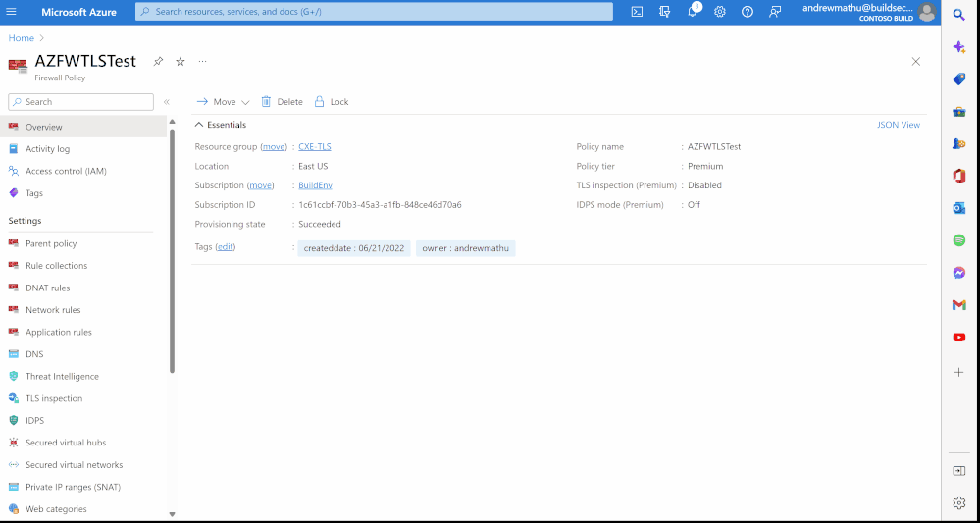980x523 pixels.
Task: Open the Copilot sparkle icon in sidebar
Action: [x=958, y=47]
